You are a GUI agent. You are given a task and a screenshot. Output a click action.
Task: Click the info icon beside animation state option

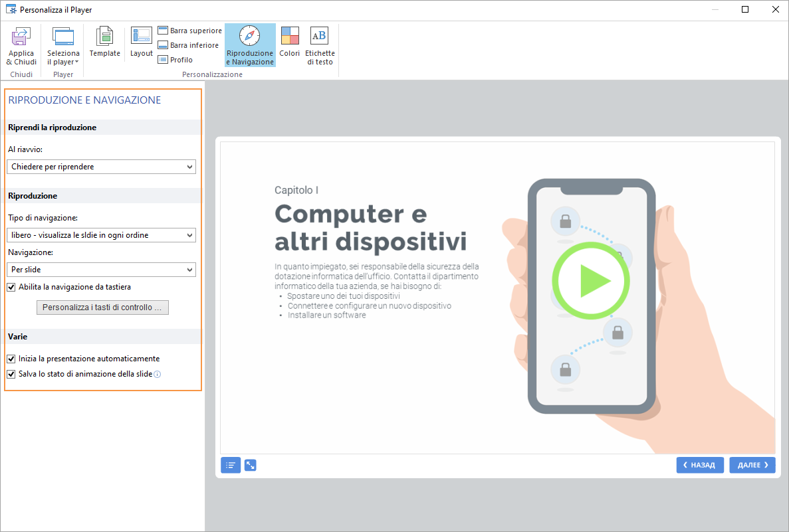tap(158, 375)
